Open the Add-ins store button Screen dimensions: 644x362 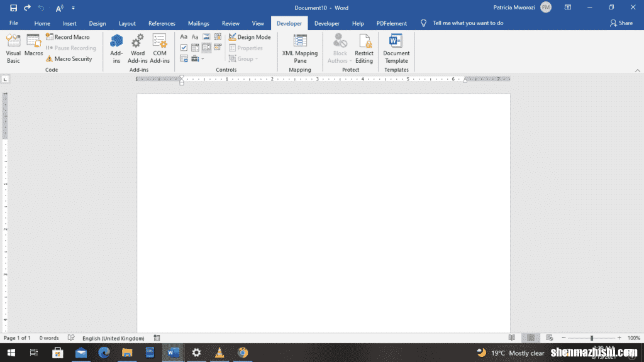point(116,48)
